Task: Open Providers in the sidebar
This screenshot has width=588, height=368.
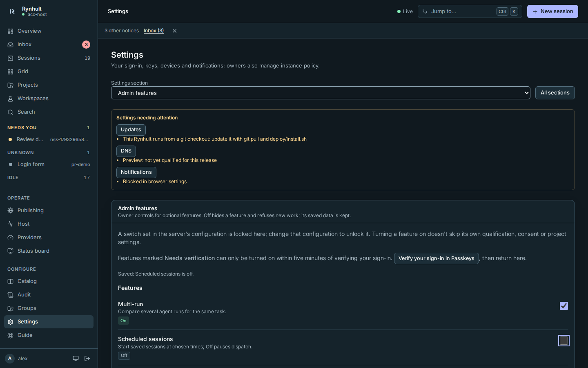Action: coord(49,238)
